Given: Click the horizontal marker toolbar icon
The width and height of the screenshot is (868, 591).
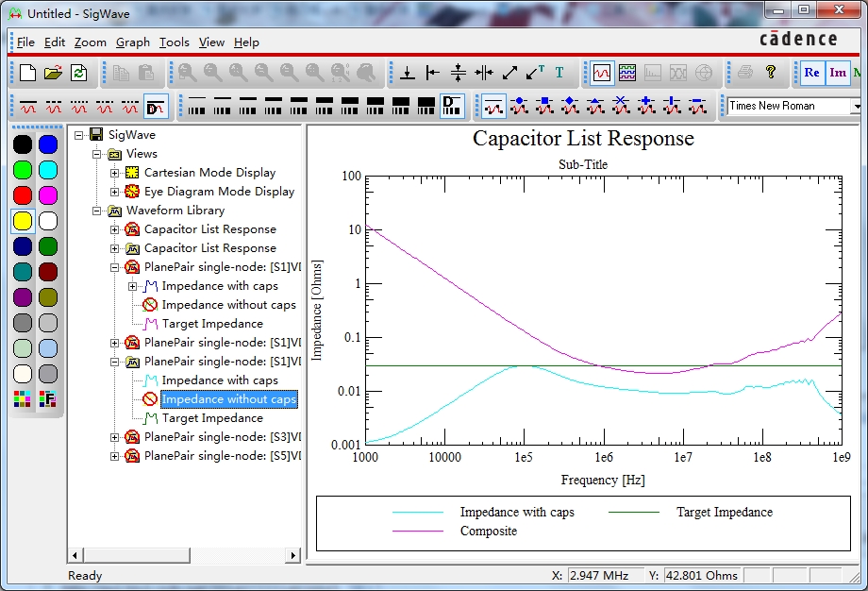Looking at the screenshot, I should click(x=433, y=73).
